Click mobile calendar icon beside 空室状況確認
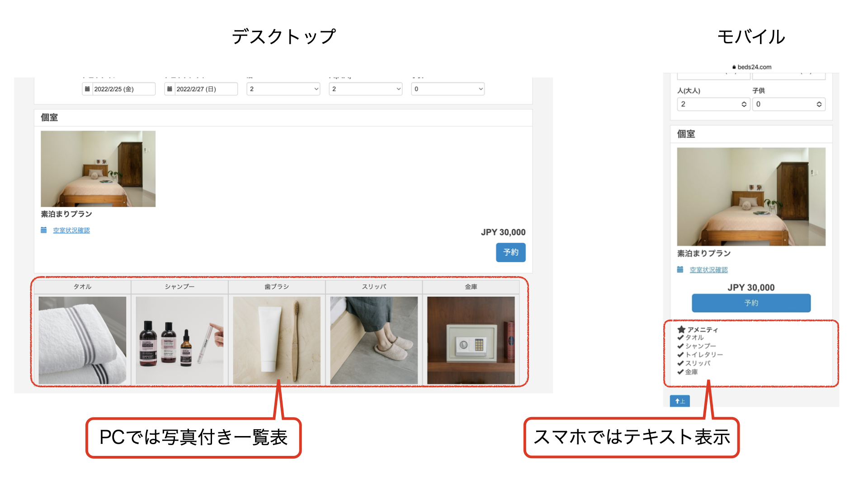868x488 pixels. [680, 270]
